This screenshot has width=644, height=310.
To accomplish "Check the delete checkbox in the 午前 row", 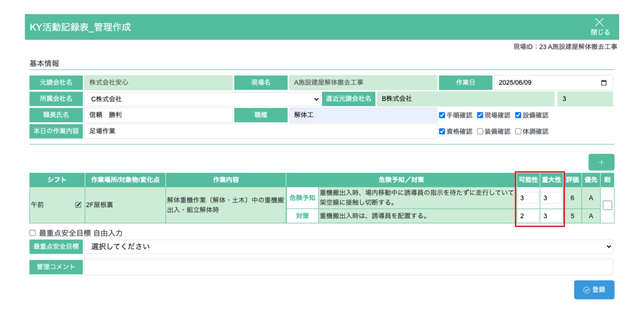I will pos(607,205).
